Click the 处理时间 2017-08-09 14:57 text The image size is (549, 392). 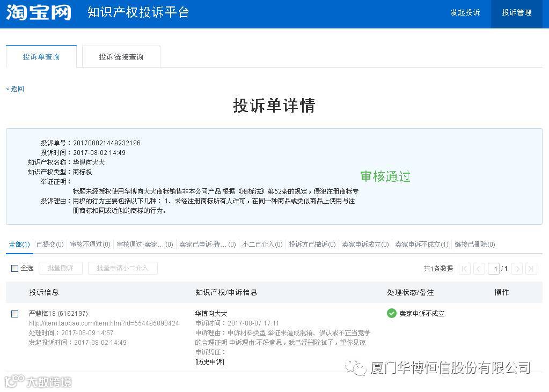tap(71, 333)
